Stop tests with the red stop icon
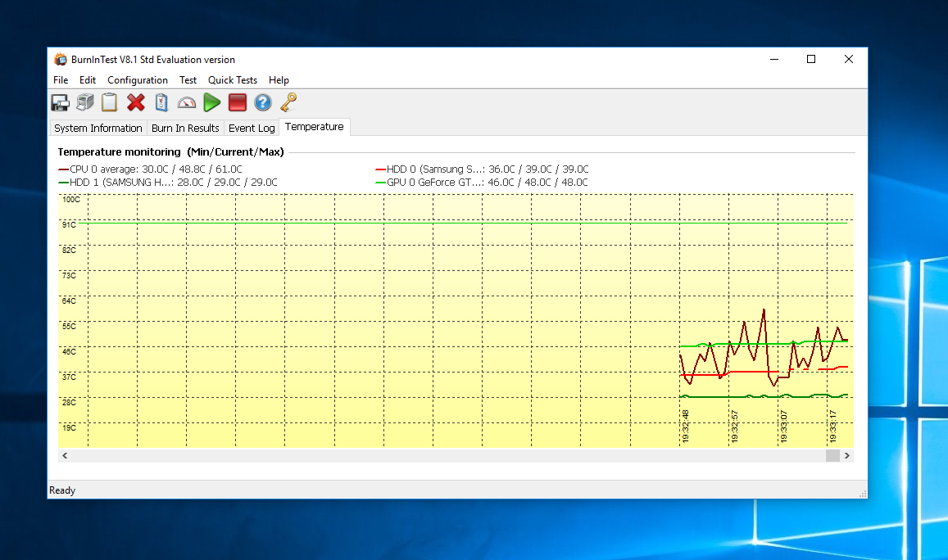 coord(238,102)
